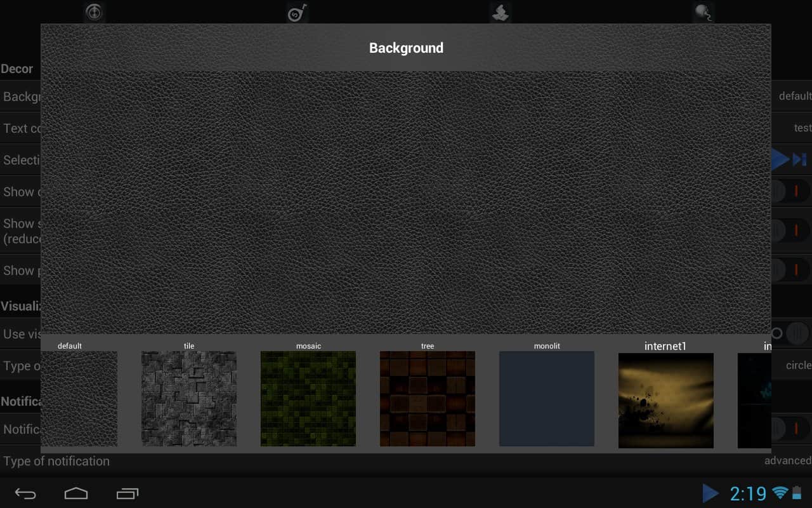Viewport: 812px width, 508px height.
Task: Open the stacked layers tab icon at top
Action: click(x=501, y=12)
